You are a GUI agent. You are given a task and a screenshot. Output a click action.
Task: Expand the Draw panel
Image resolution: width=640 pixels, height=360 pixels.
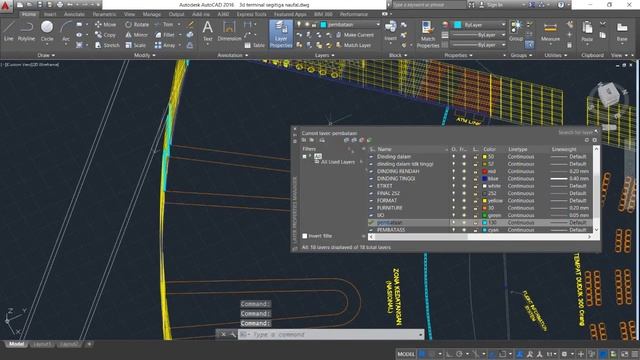tap(46, 55)
